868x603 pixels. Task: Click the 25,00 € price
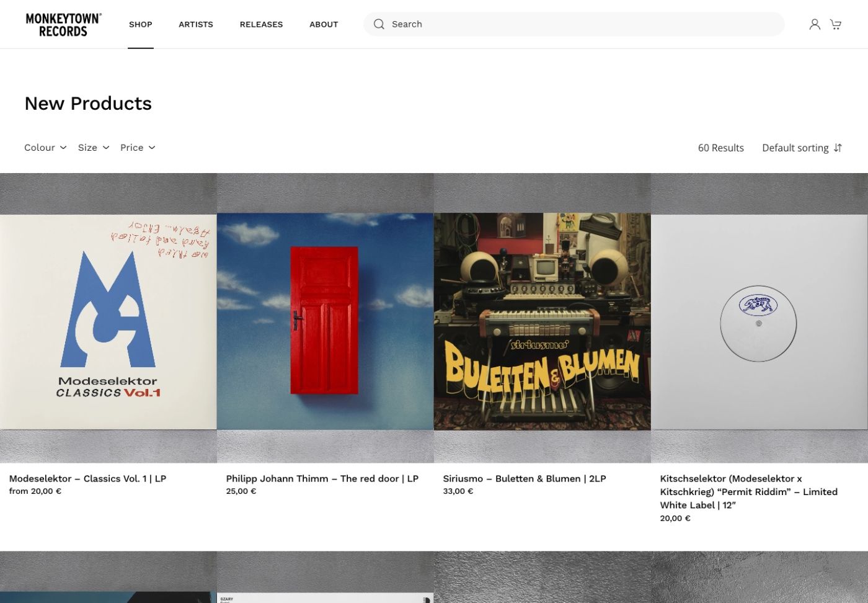tap(241, 491)
